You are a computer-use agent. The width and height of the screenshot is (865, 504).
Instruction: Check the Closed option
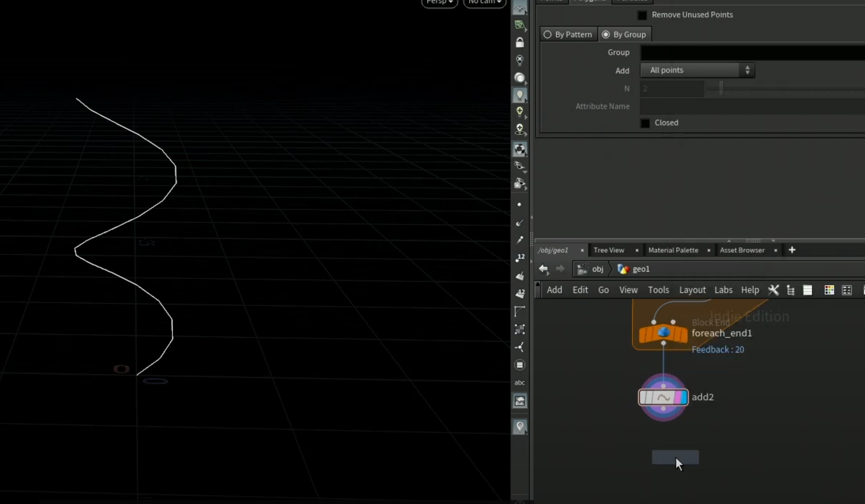[x=645, y=123]
